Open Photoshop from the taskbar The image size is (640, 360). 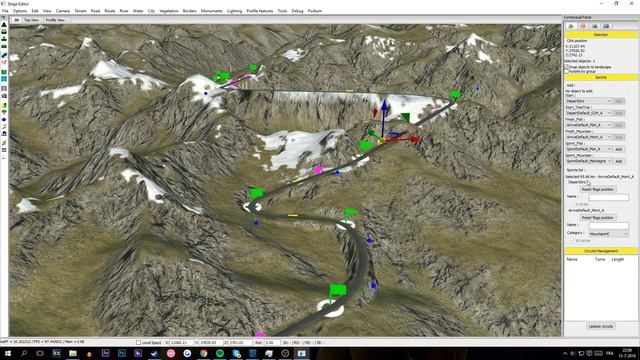[122, 353]
